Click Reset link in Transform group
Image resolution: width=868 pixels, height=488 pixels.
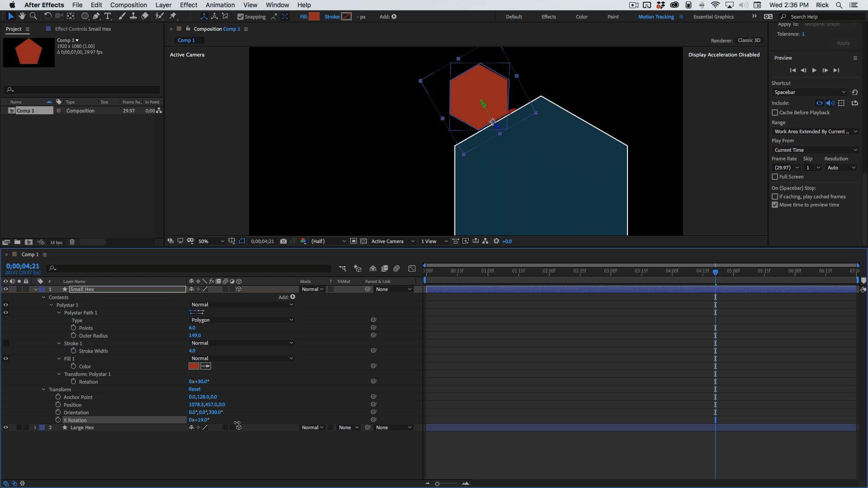click(194, 389)
